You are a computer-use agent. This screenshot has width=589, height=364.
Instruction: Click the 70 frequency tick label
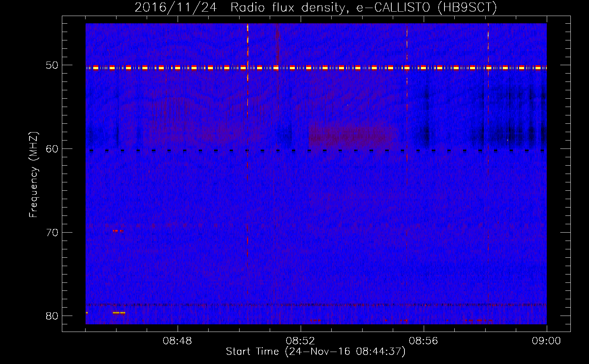52,232
